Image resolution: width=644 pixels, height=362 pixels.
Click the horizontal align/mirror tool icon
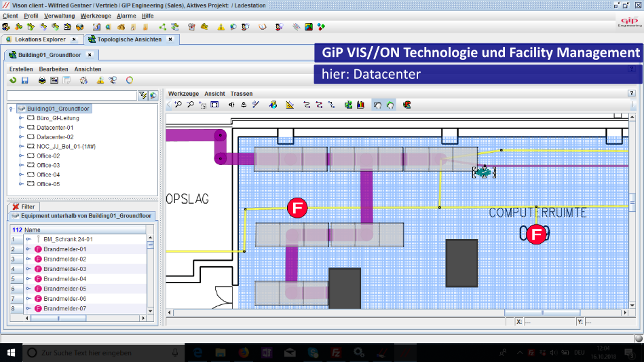231,105
